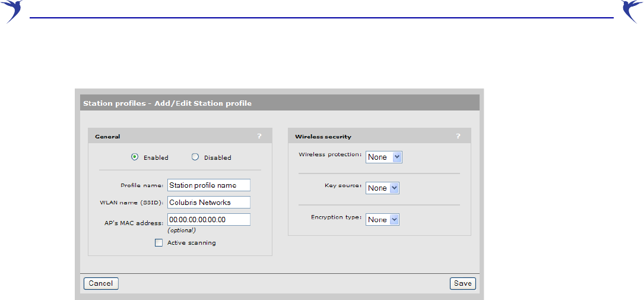Click the Active scanning label text

pos(191,243)
